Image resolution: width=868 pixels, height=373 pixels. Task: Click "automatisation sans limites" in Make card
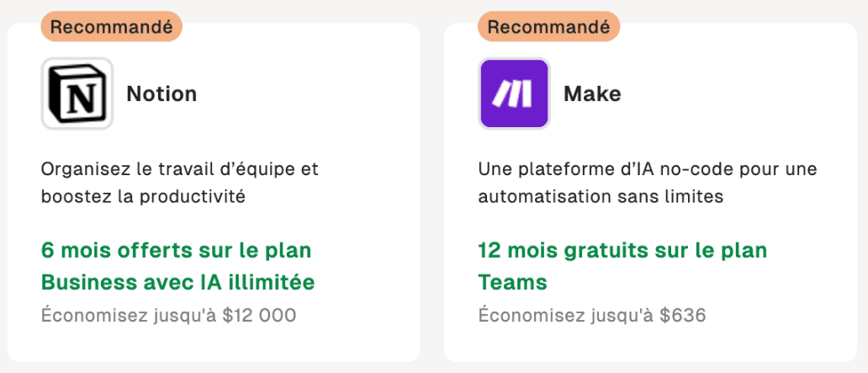click(601, 198)
